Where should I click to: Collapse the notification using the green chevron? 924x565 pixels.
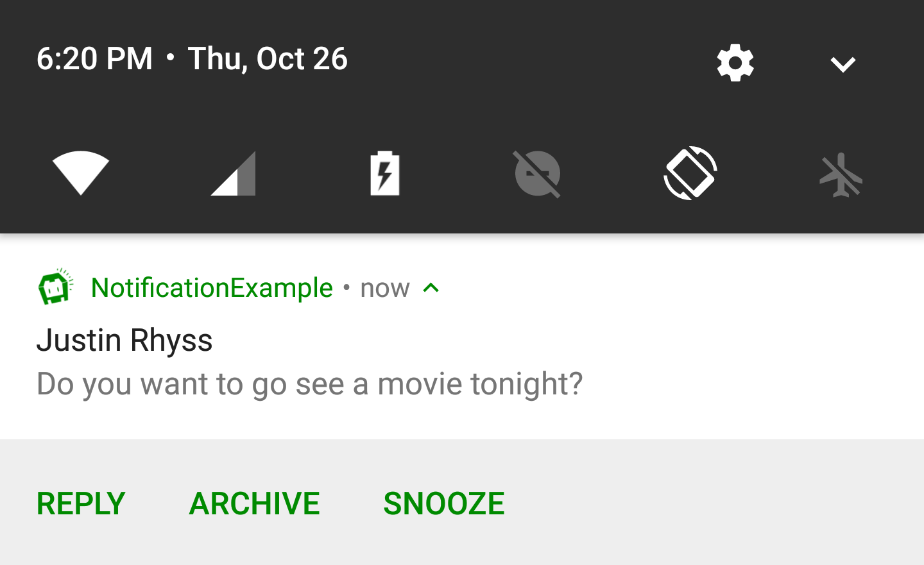click(431, 288)
